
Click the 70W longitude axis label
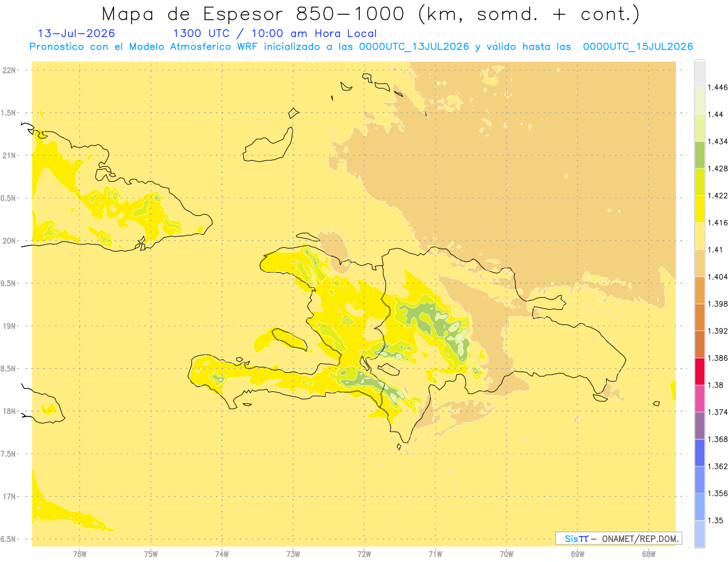tap(507, 554)
